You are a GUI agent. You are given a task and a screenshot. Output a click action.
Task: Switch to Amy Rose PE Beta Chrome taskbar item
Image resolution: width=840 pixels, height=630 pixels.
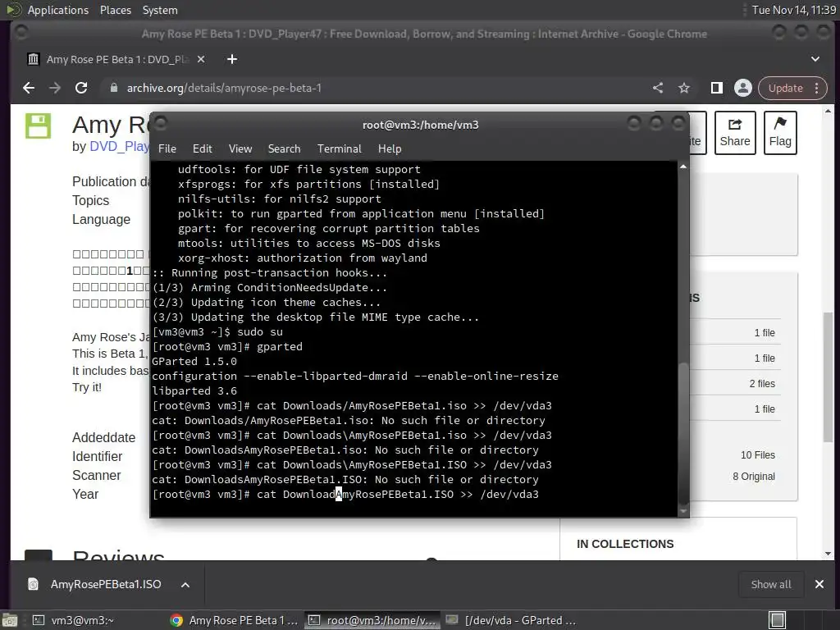(x=234, y=620)
